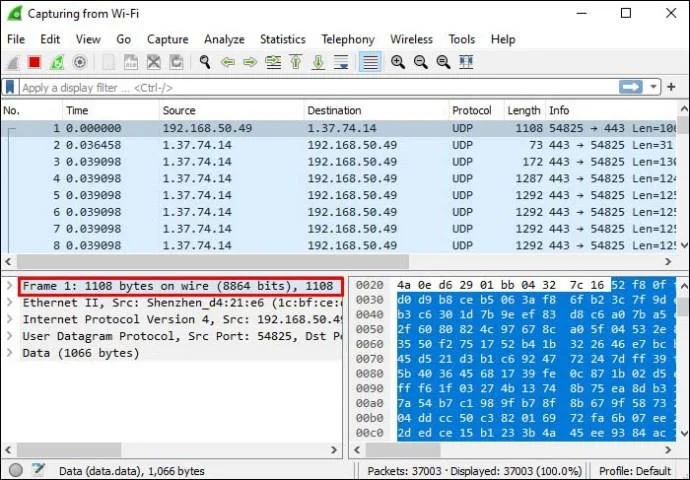The image size is (690, 480).
Task: Stop capturing packets with red square button
Action: tap(34, 62)
